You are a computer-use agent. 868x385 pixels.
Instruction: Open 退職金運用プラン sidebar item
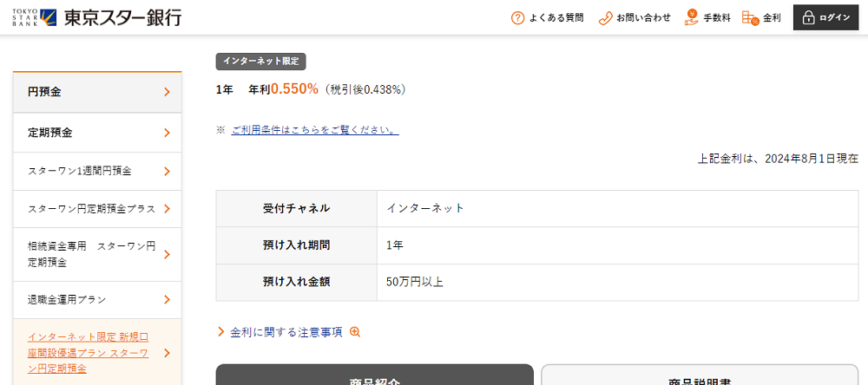[x=97, y=300]
